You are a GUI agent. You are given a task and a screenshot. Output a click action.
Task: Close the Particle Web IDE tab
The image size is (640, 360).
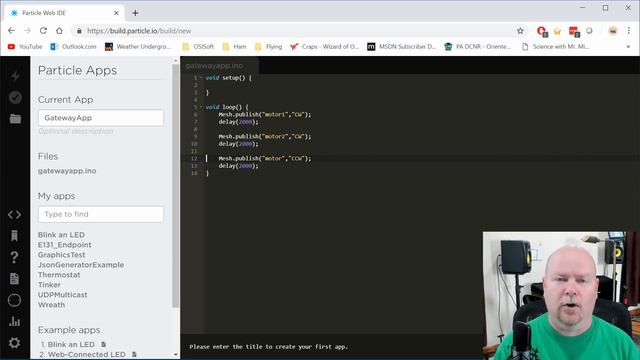pos(116,13)
